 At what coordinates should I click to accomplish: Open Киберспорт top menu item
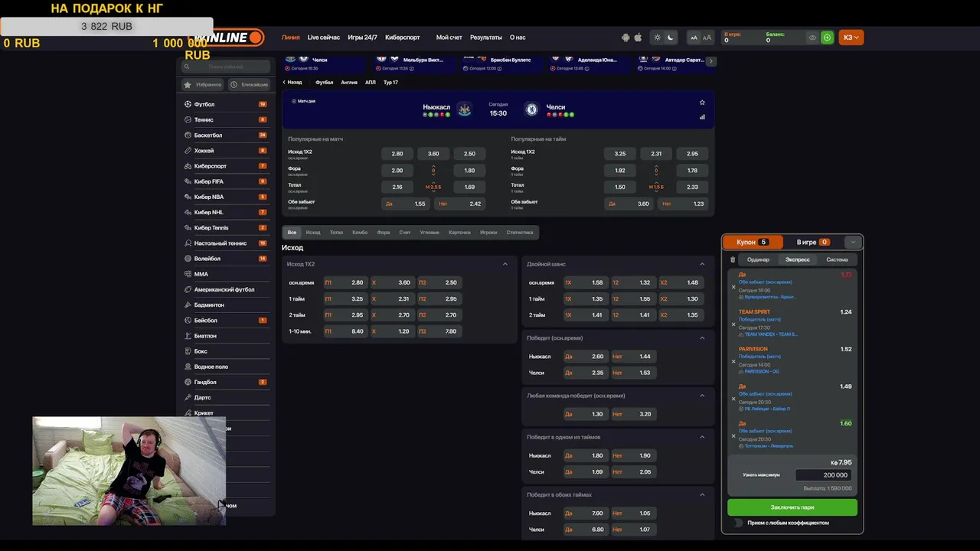click(x=403, y=37)
